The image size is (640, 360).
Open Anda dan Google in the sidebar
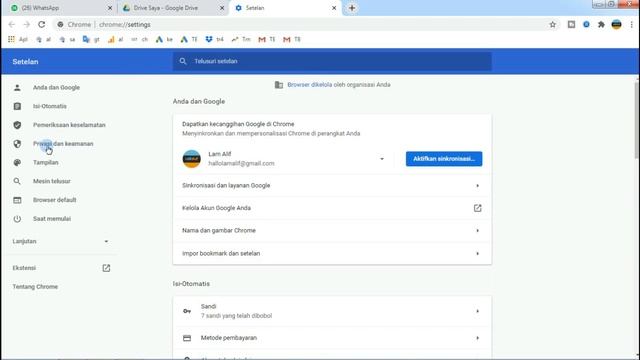pos(56,87)
